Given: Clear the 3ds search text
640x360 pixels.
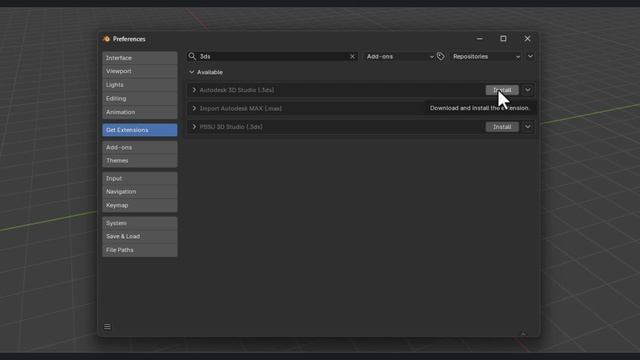Looking at the screenshot, I should pos(352,56).
